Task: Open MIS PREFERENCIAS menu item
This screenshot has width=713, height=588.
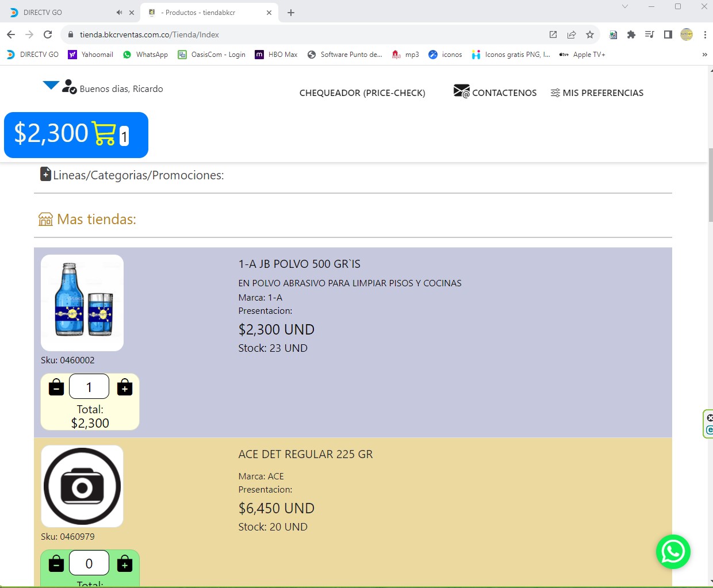Action: (x=603, y=93)
